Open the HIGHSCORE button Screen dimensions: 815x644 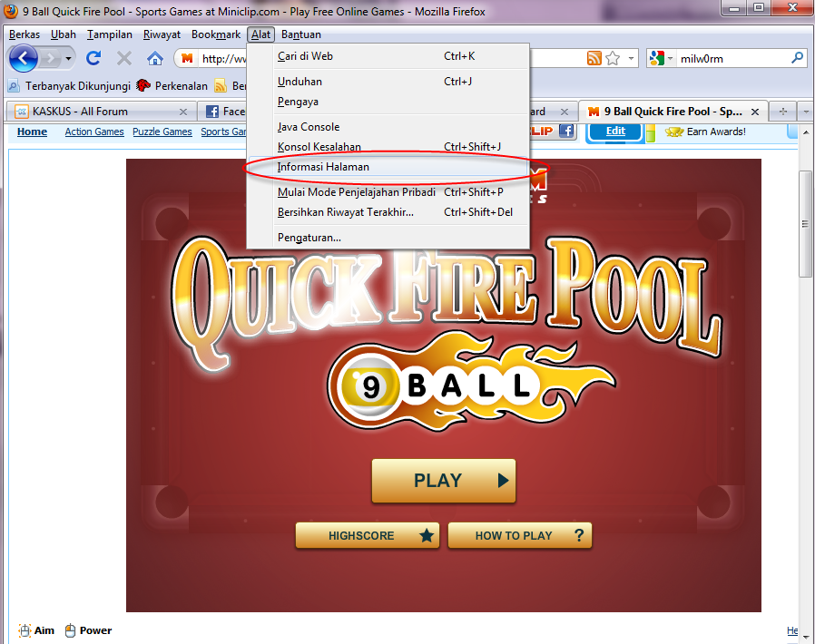point(368,535)
